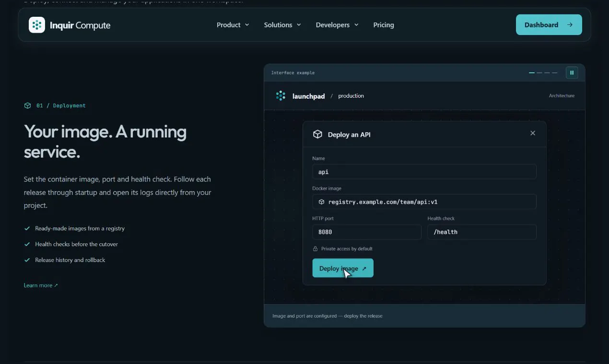Viewport: 609px width, 364px height.
Task: Open the Architecture link
Action: pyautogui.click(x=562, y=96)
